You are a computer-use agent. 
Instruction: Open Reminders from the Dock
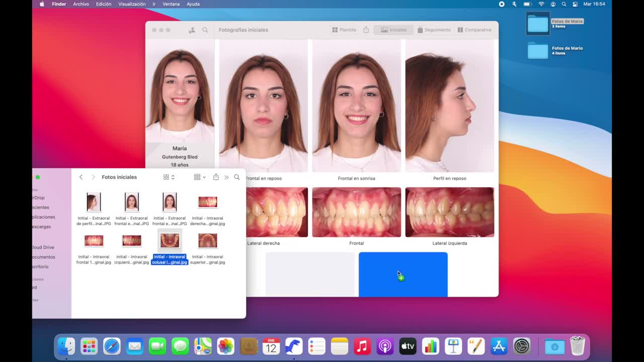tap(316, 346)
